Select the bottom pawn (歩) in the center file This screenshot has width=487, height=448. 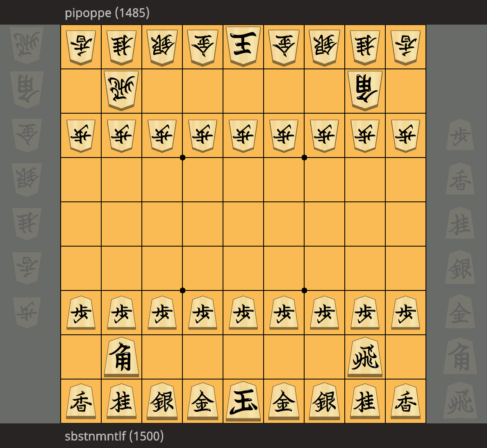pyautogui.click(x=243, y=313)
